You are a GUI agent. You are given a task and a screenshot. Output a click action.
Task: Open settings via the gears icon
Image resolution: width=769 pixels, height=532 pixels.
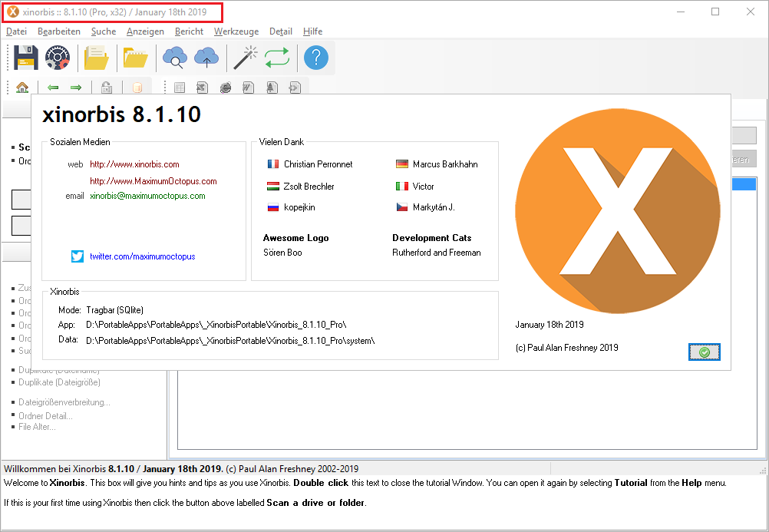click(58, 58)
